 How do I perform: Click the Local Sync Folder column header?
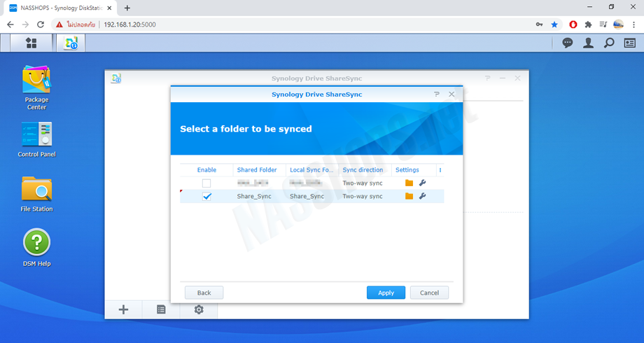(311, 170)
